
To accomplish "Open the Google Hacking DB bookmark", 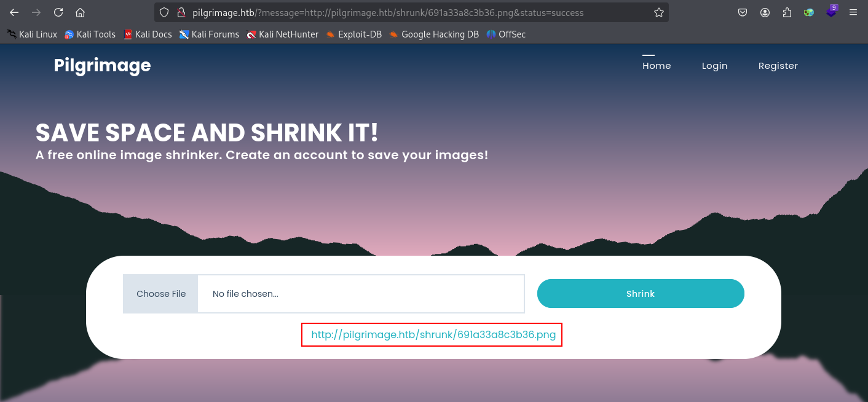I will [434, 34].
